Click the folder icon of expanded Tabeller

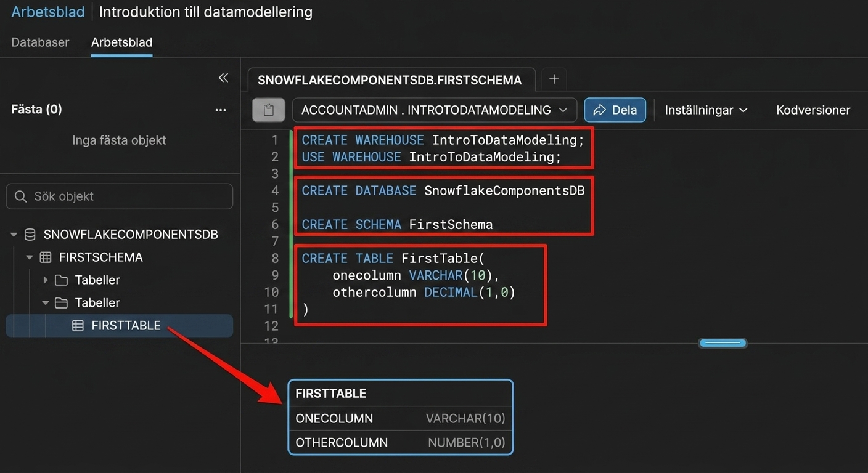[61, 303]
